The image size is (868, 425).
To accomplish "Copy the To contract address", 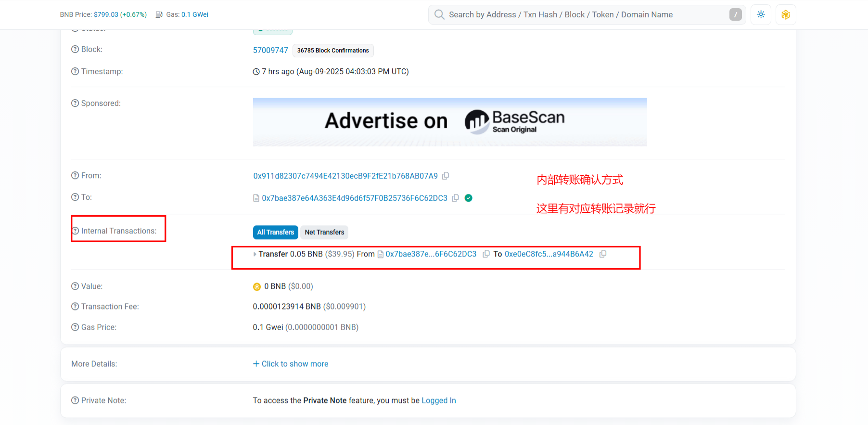I will (x=455, y=198).
